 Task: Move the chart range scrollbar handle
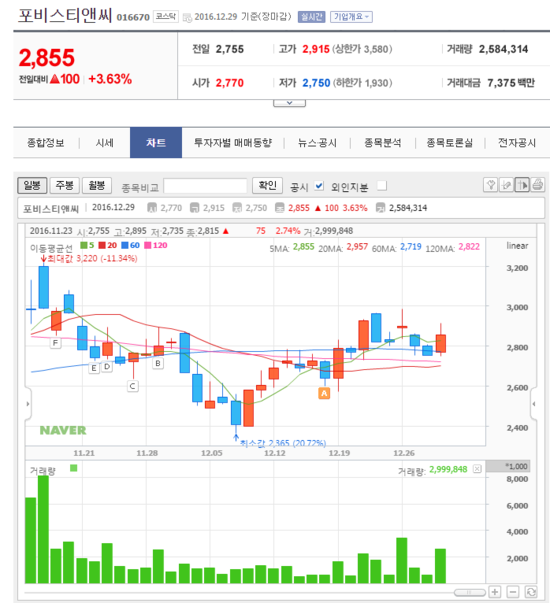[x=469, y=592]
